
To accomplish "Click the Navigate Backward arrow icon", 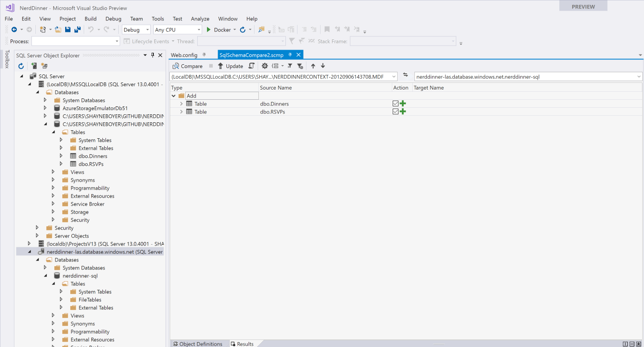I will (x=14, y=30).
